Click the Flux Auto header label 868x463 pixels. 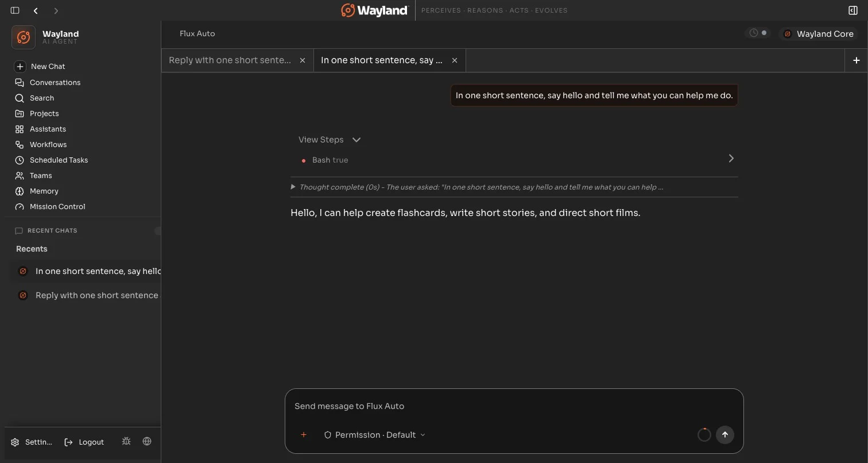pyautogui.click(x=197, y=33)
